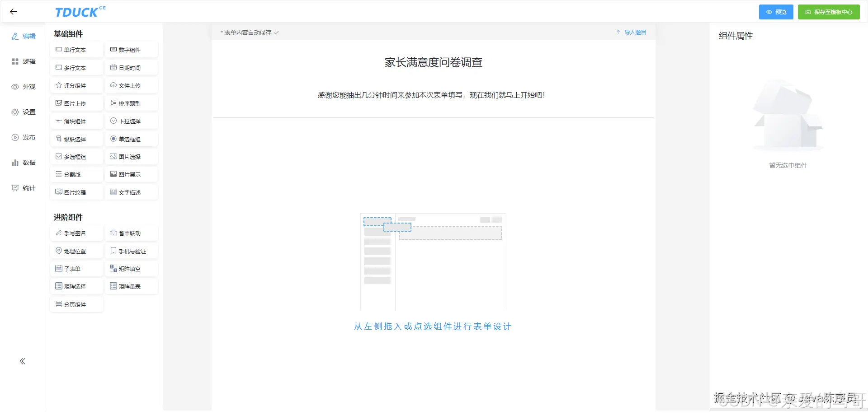Add a 矩阵填空 matrix fill-in component
Viewport: 868px width, 415px height.
[132, 269]
